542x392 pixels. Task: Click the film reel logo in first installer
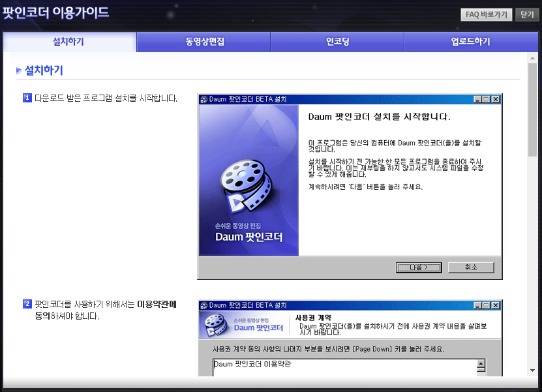coord(247,186)
